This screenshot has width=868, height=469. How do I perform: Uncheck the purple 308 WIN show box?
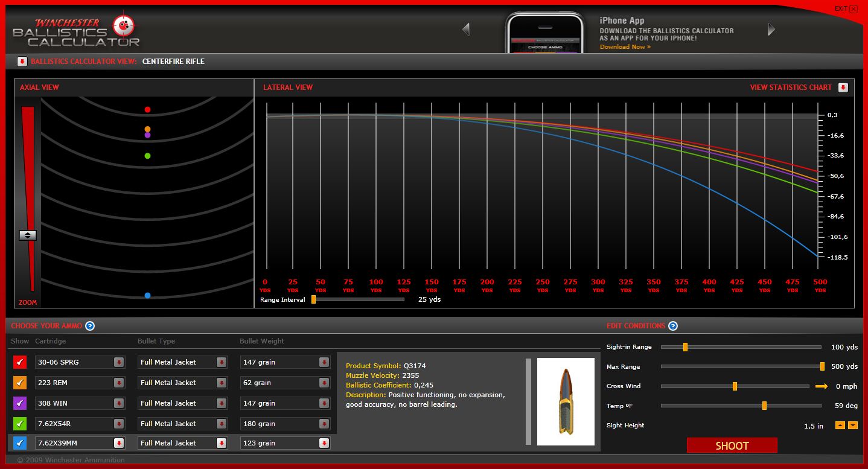coord(20,403)
